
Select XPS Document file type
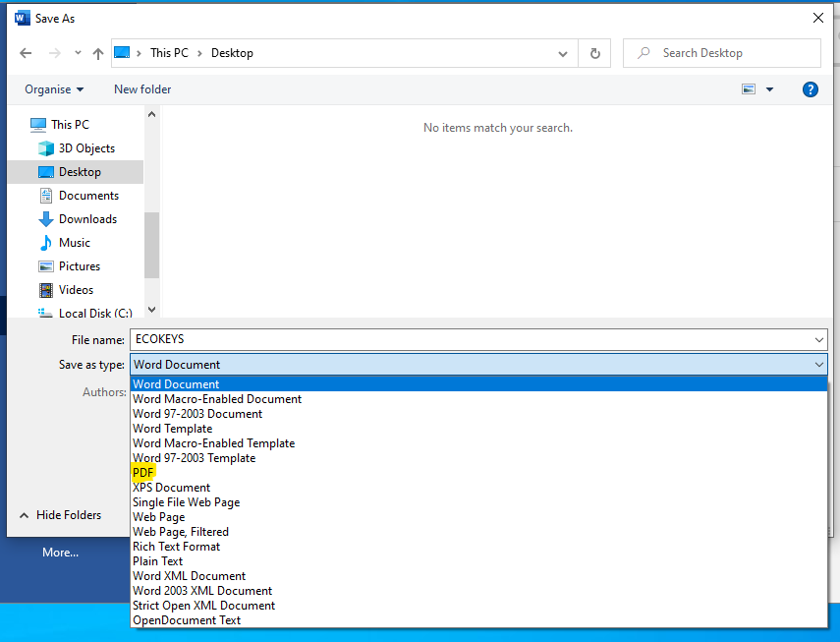coord(478,488)
